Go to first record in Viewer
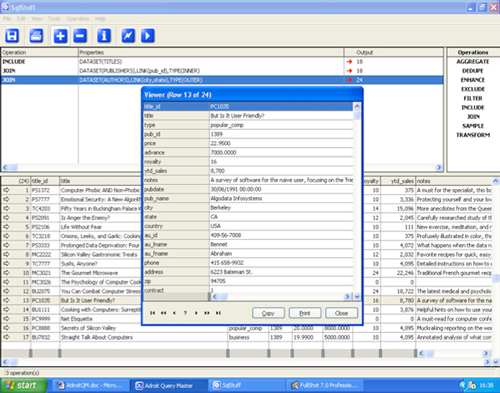Screen dimensions: 500x393 152,313
